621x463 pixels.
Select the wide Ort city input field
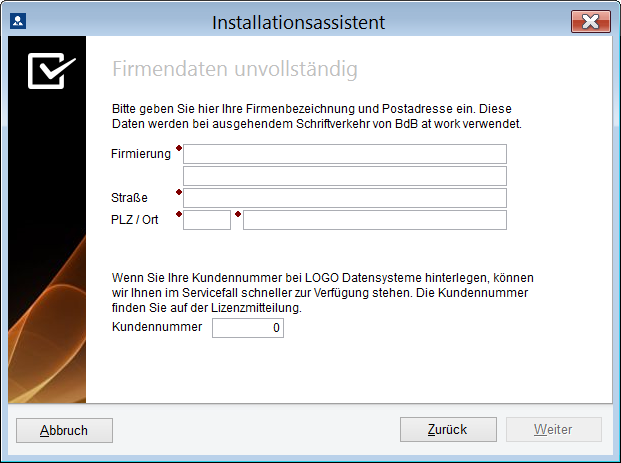(375, 220)
